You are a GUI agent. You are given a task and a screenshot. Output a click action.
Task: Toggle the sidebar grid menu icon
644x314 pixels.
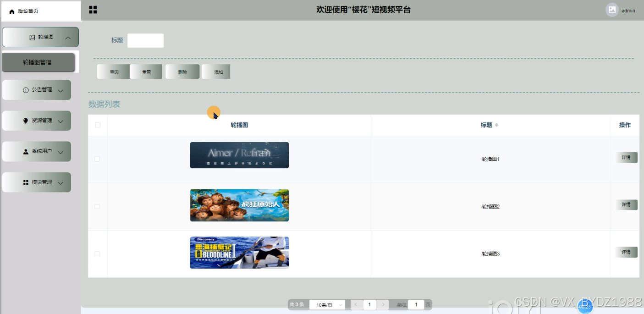pos(93,10)
